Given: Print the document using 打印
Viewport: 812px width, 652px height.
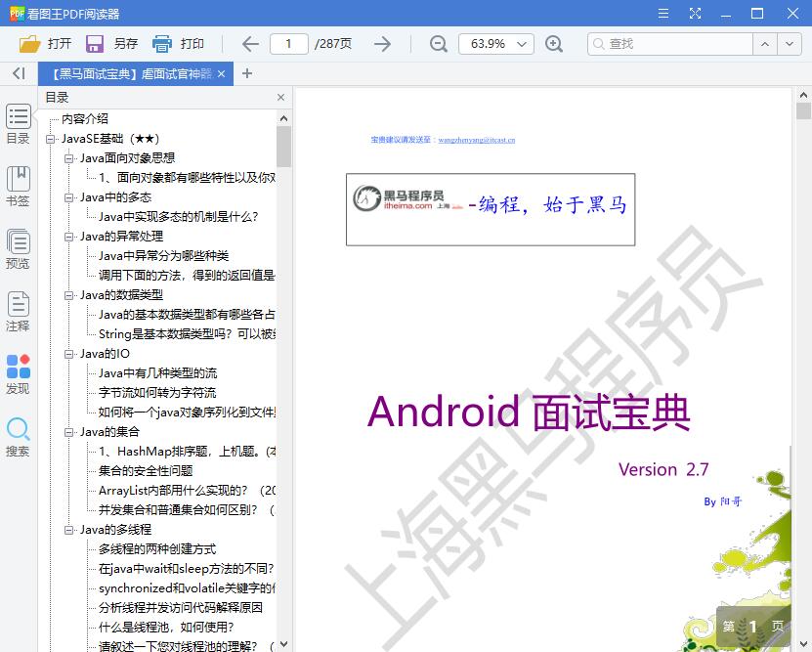Looking at the screenshot, I should tap(178, 44).
